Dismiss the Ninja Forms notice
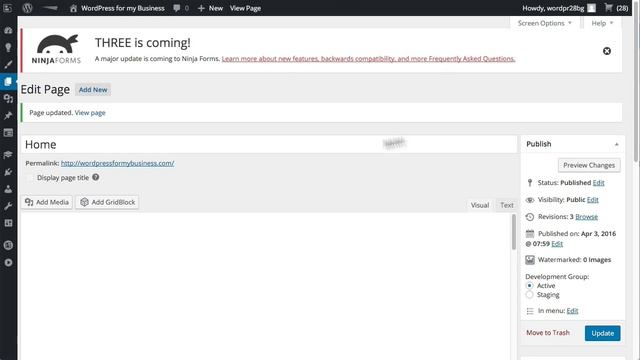 [x=607, y=51]
